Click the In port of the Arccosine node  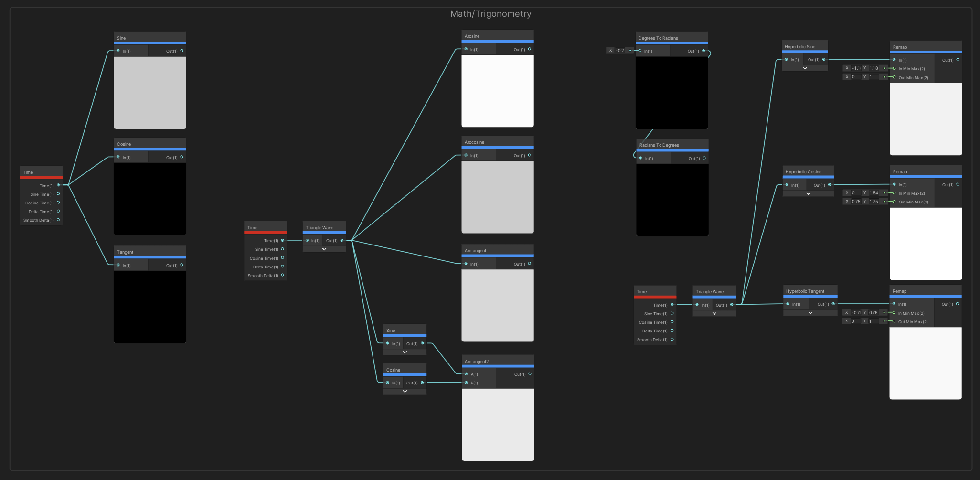point(466,155)
